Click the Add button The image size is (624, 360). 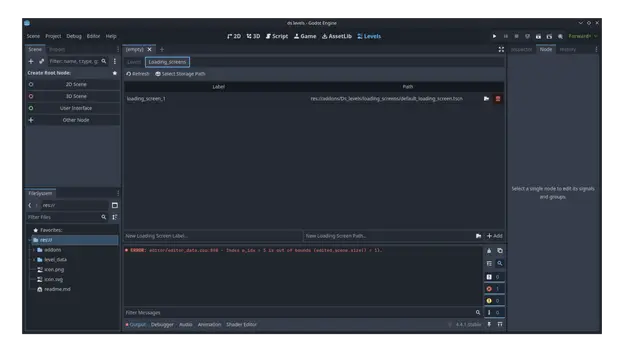pyautogui.click(x=494, y=236)
